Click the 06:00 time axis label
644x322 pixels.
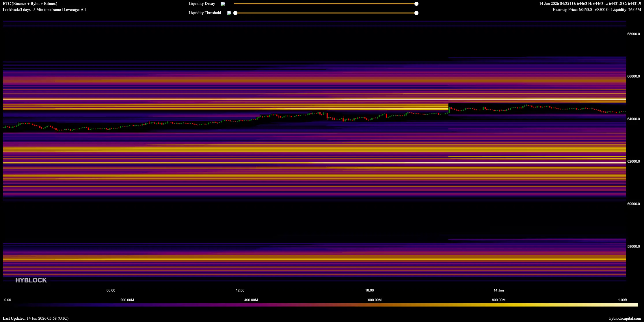[x=111, y=290]
